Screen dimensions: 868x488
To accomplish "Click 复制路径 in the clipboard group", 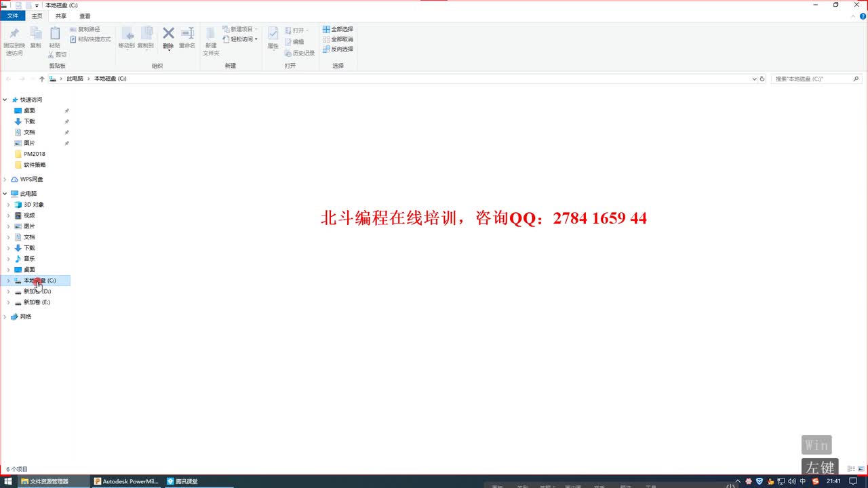I will [85, 29].
